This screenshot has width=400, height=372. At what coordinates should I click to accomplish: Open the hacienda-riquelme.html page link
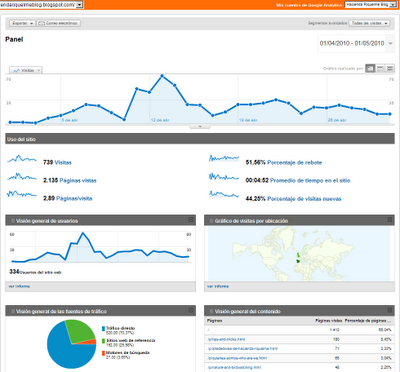pos(242,349)
